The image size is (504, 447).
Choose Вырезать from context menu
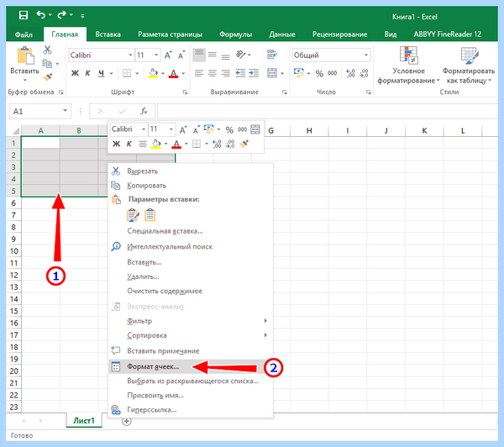click(x=191, y=171)
